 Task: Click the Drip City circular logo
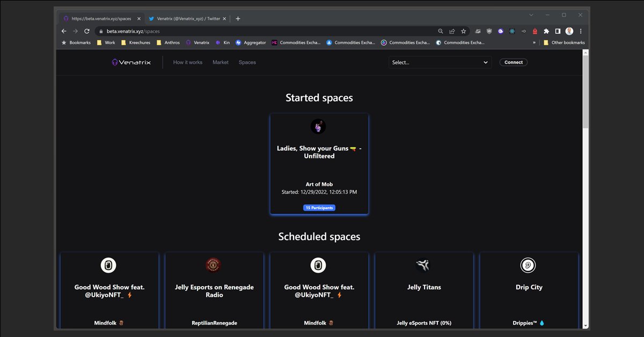pos(528,265)
